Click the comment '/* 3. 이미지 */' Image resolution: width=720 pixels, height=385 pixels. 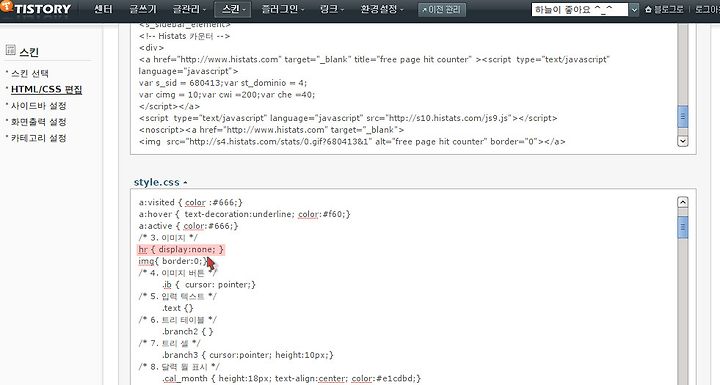coord(168,238)
